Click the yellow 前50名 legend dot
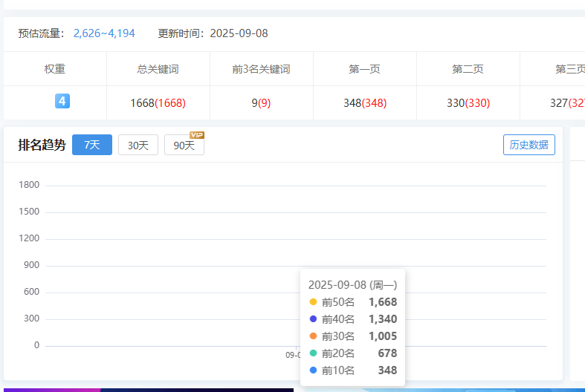585x392 pixels. click(313, 302)
